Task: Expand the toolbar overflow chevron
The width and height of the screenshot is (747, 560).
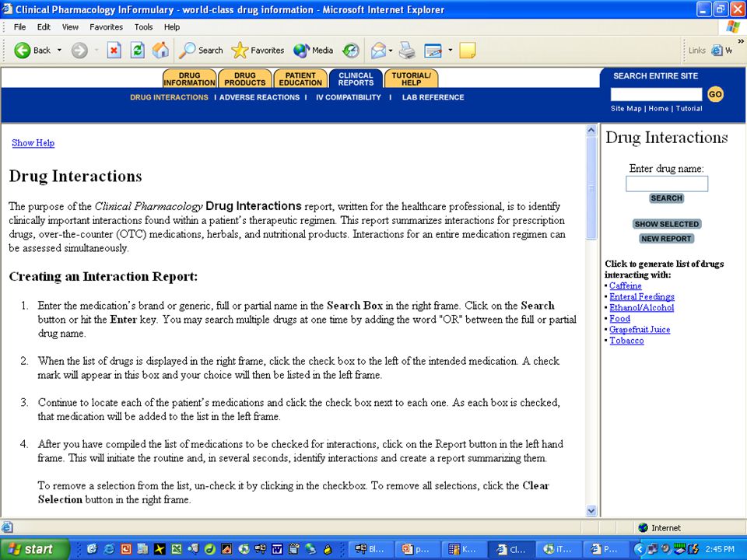Action: pos(740,41)
